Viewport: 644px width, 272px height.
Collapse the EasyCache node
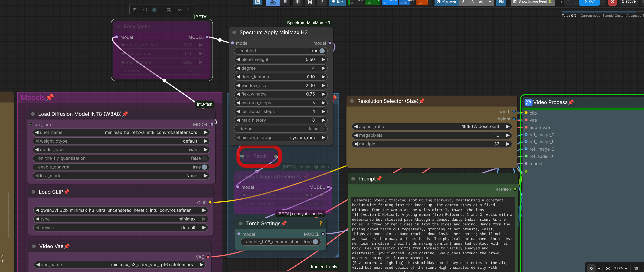[x=119, y=27]
